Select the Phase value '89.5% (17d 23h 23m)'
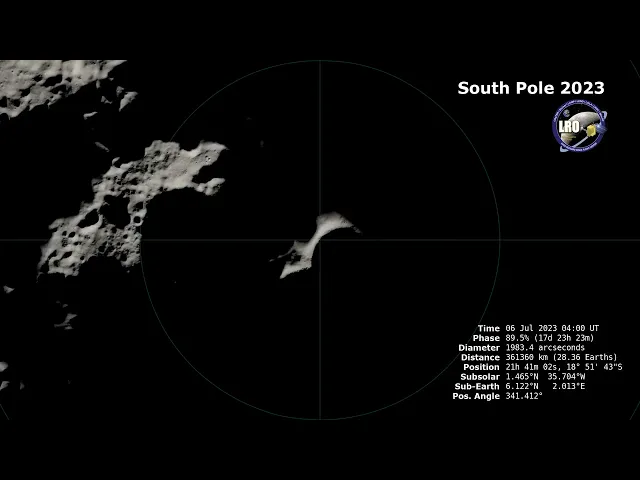The image size is (640, 480). point(549,338)
